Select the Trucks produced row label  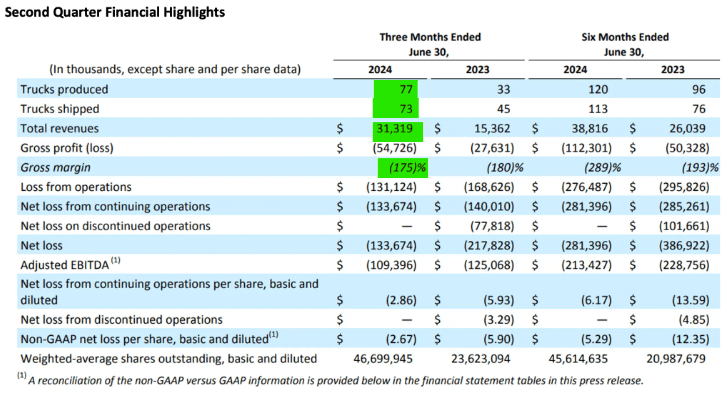pyautogui.click(x=64, y=89)
